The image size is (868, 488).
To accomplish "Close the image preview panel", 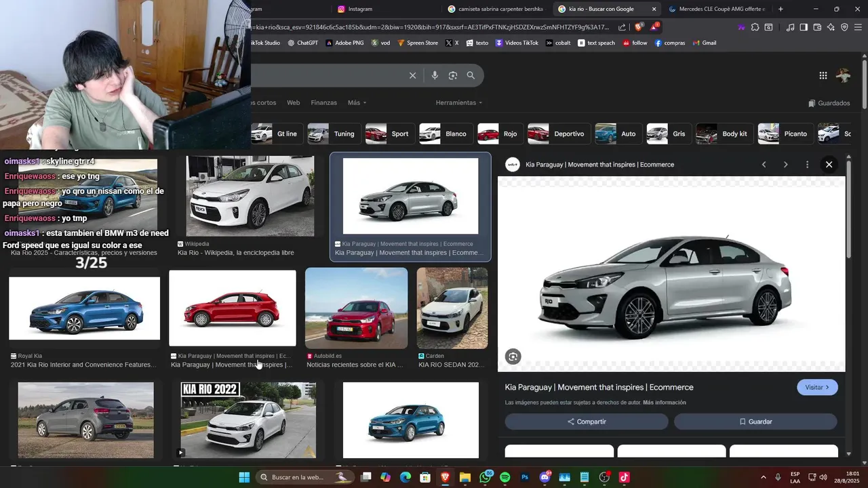I will (x=829, y=165).
